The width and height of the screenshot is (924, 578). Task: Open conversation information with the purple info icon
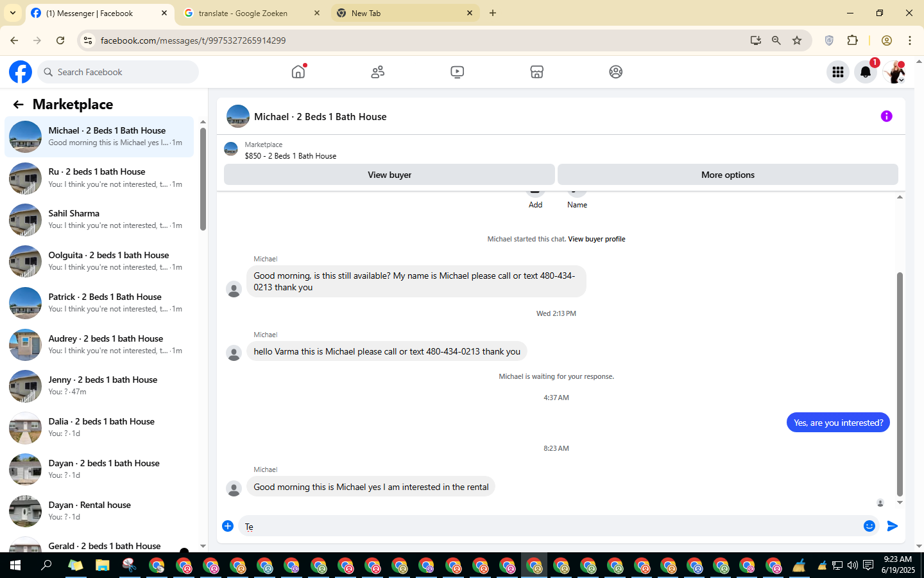tap(887, 116)
